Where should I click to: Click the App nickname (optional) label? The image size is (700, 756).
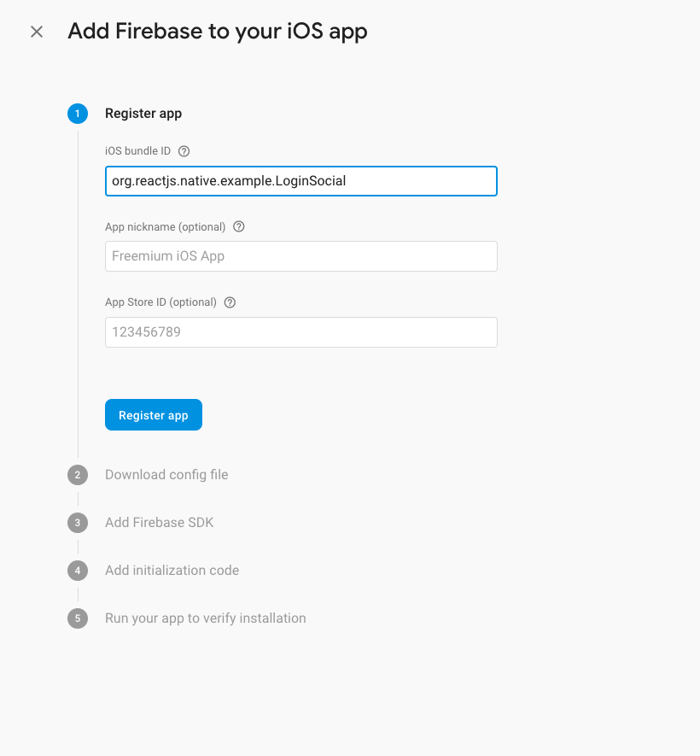pyautogui.click(x=165, y=227)
